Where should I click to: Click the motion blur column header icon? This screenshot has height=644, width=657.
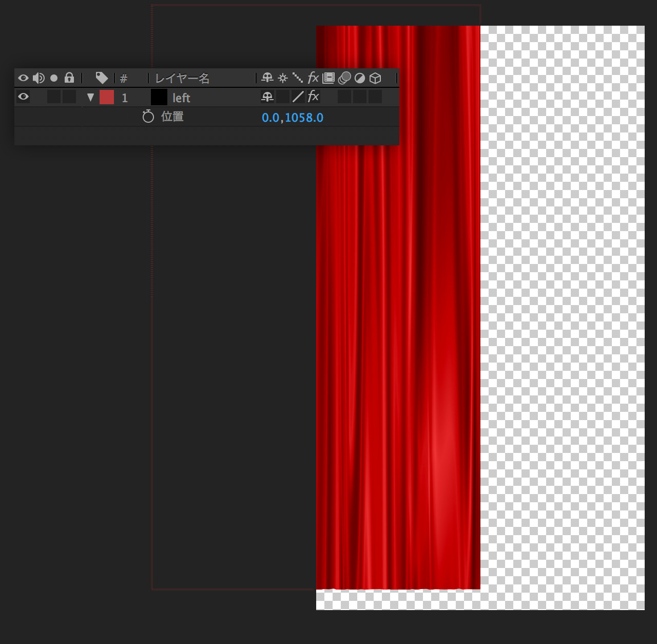click(x=344, y=78)
